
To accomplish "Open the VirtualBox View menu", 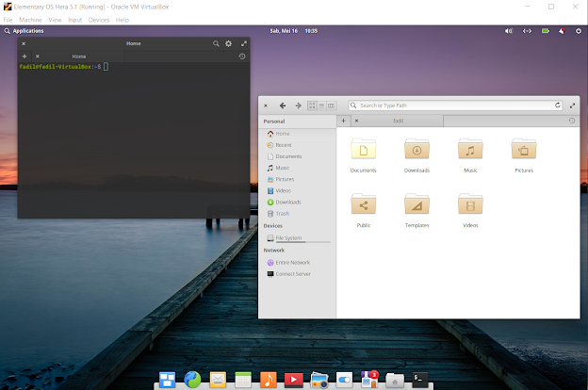I will [x=55, y=20].
